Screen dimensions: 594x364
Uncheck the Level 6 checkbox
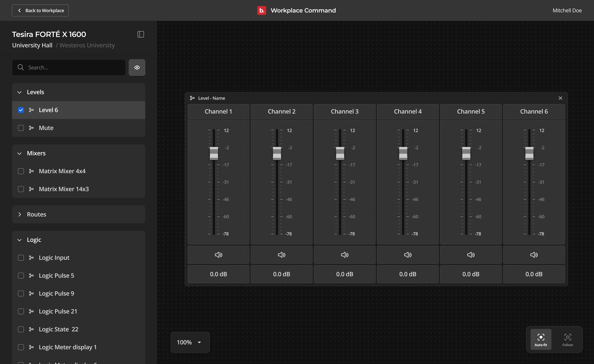pyautogui.click(x=21, y=110)
